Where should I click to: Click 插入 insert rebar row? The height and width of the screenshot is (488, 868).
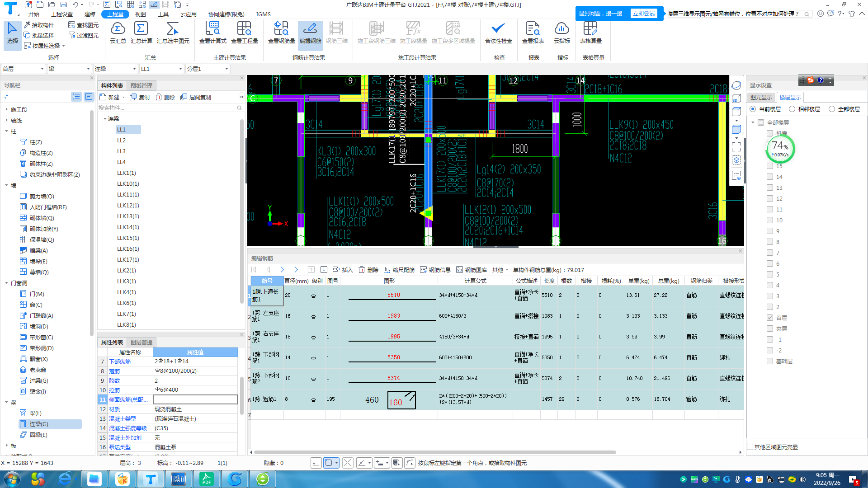pyautogui.click(x=343, y=270)
